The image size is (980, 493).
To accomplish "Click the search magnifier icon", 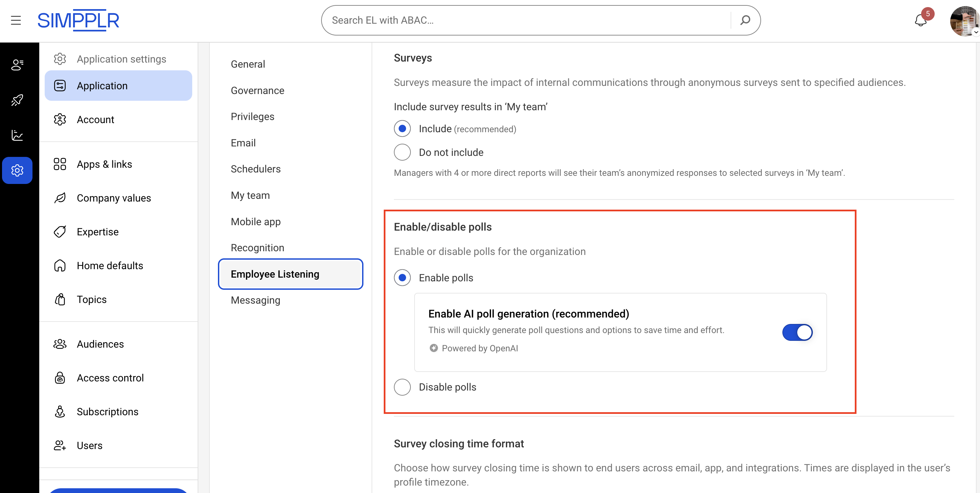I will 745,20.
